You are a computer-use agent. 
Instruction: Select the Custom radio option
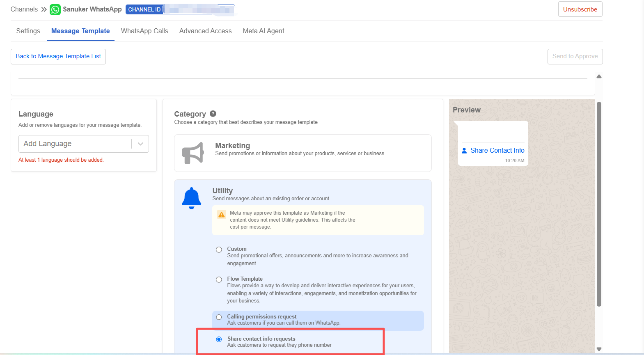pyautogui.click(x=219, y=250)
